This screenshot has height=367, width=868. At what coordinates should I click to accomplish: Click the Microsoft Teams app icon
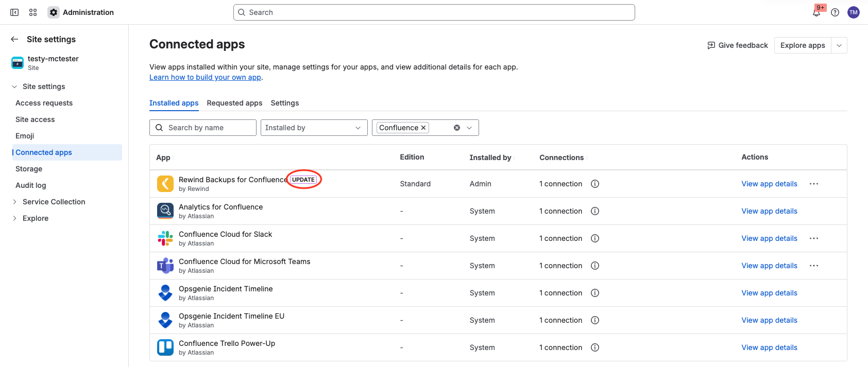(165, 266)
